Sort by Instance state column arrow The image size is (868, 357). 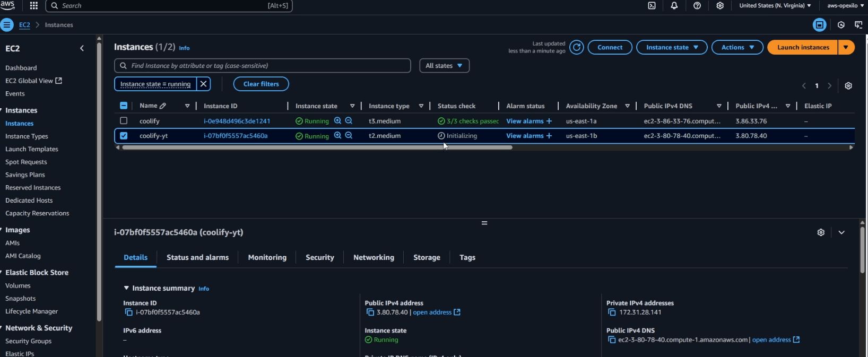352,106
